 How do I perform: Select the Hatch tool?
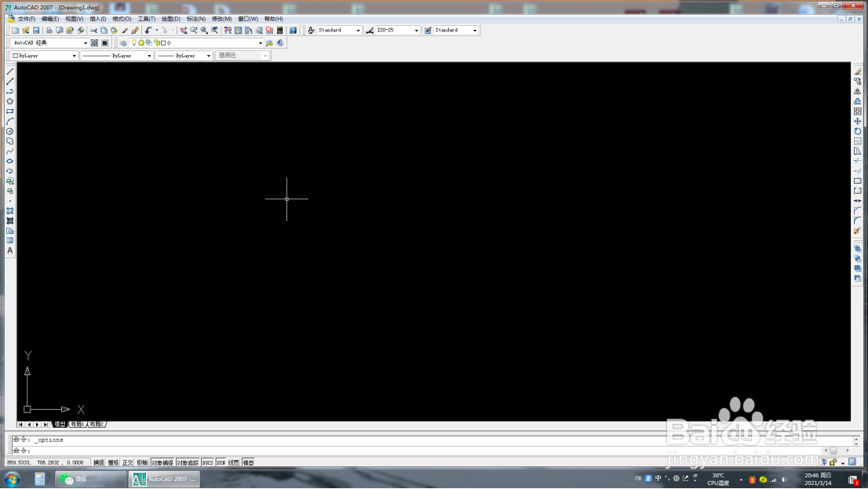pyautogui.click(x=9, y=211)
